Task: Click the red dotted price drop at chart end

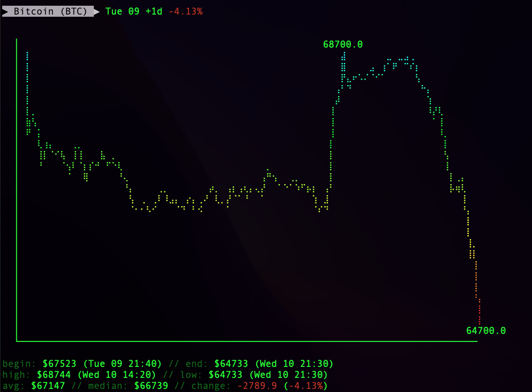Action: (x=479, y=312)
